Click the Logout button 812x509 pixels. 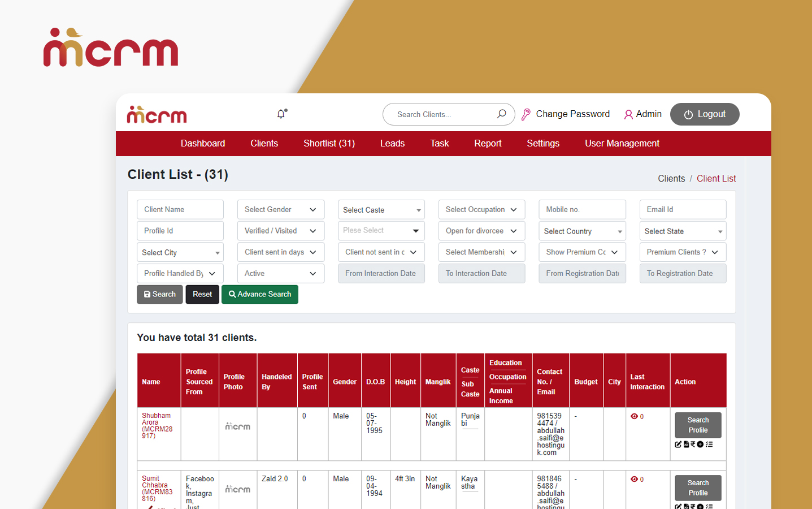tap(705, 114)
